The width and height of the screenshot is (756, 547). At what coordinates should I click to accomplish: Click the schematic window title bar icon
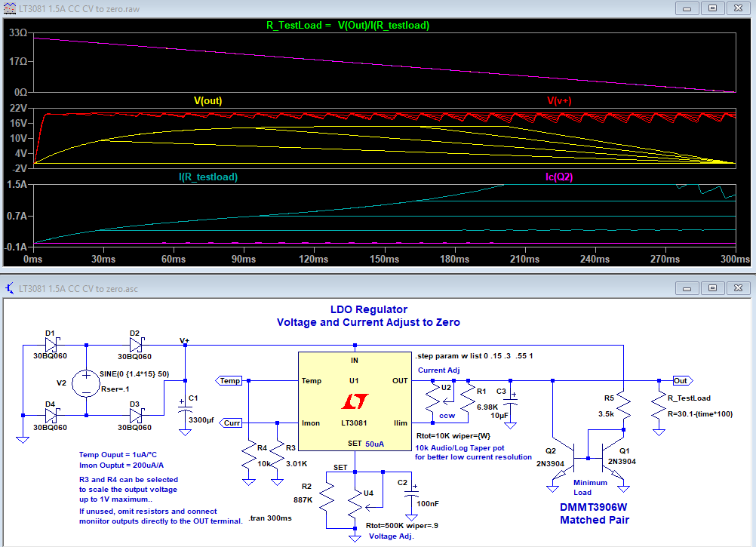pos(10,288)
